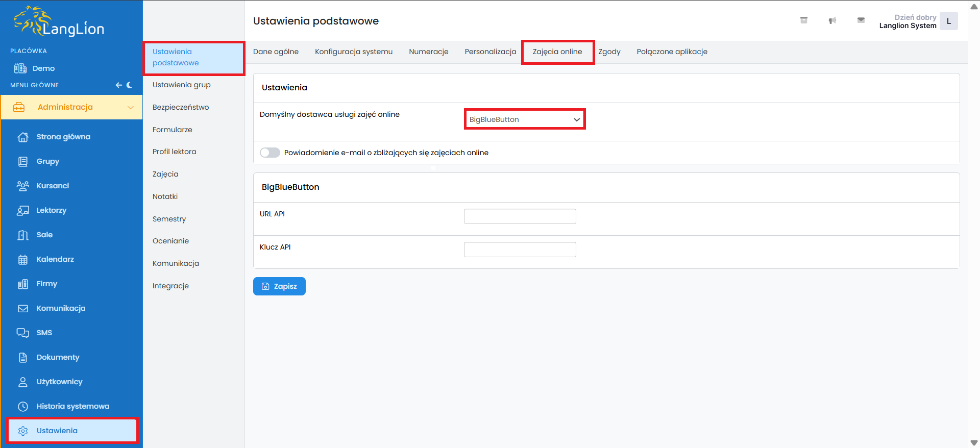Open Integracje settings link

click(170, 286)
